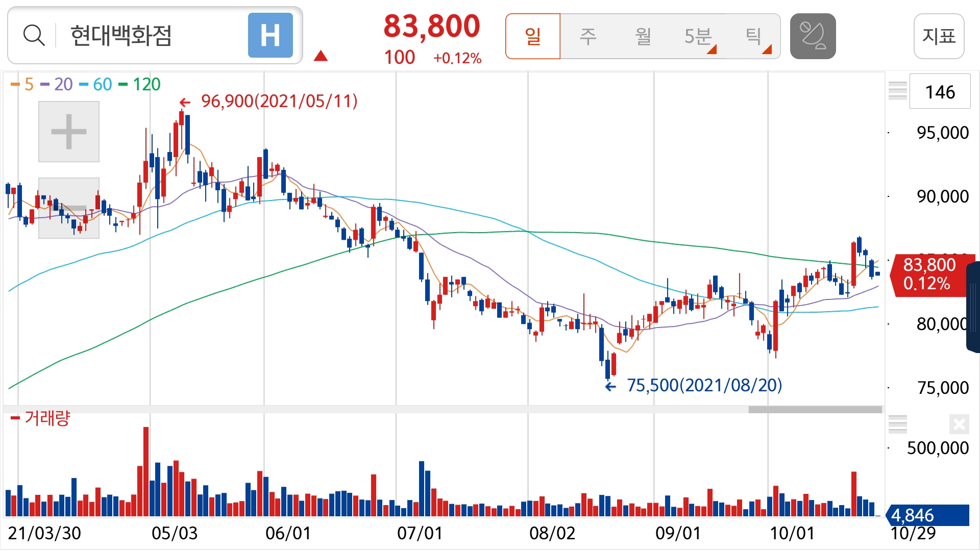Viewport: 980px width, 551px height.
Task: Expand the 틱 tick interval dropdown
Action: (753, 36)
